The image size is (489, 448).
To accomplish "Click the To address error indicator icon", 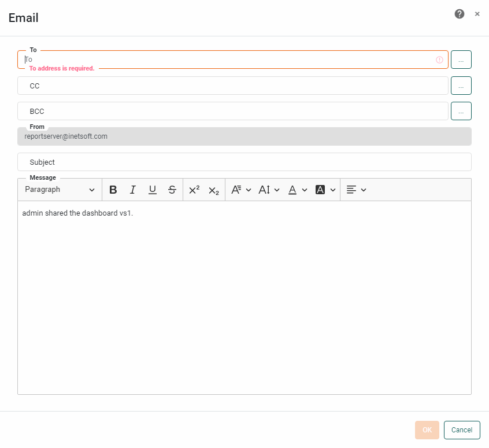I will [439, 60].
